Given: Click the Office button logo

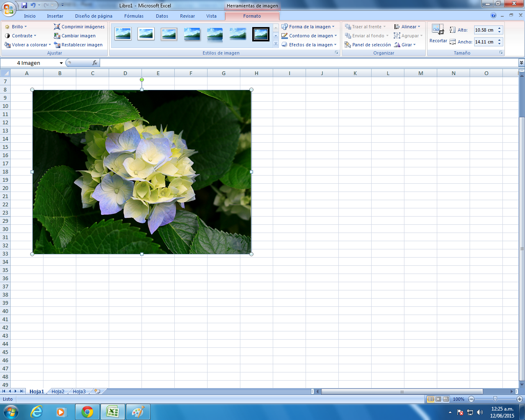Looking at the screenshot, I should tap(8, 8).
